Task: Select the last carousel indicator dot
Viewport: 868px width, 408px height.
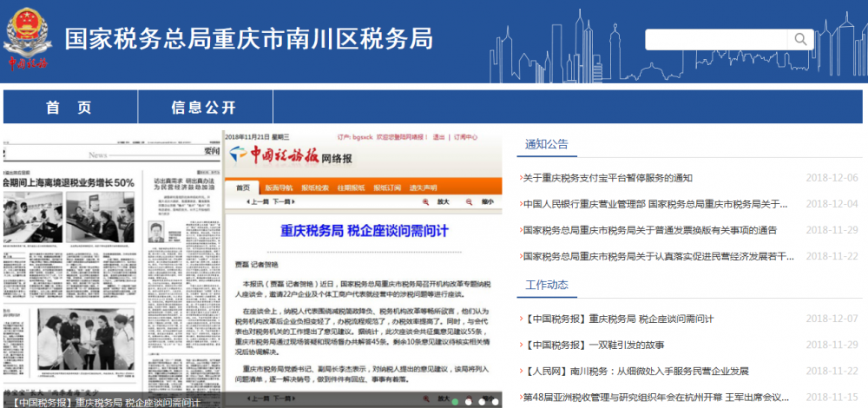Action: (x=496, y=402)
